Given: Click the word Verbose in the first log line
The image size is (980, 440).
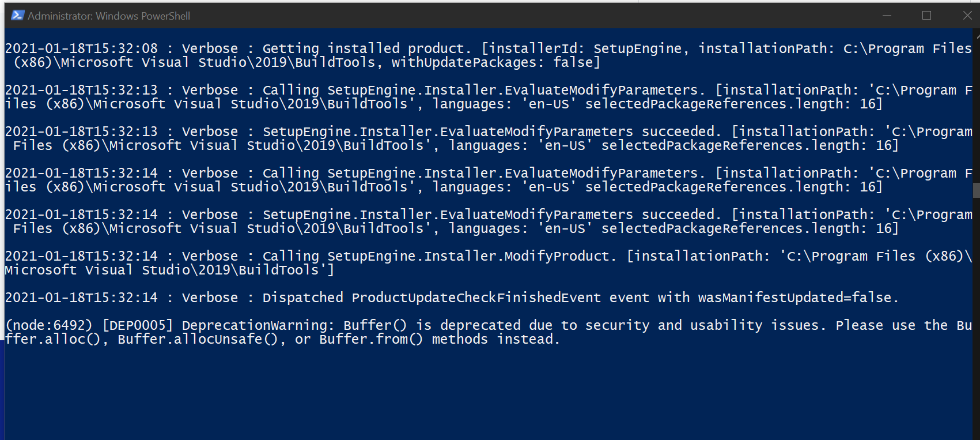Looking at the screenshot, I should click(210, 48).
